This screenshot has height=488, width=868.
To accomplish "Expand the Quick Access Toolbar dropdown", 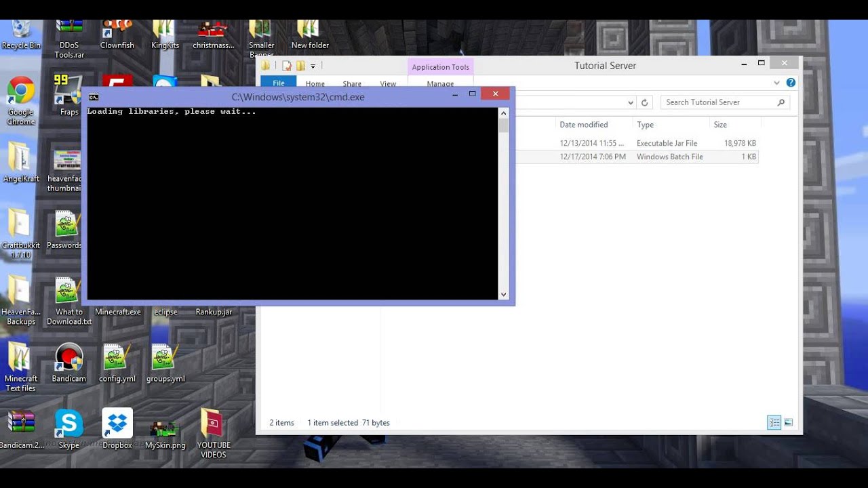I will 313,66.
